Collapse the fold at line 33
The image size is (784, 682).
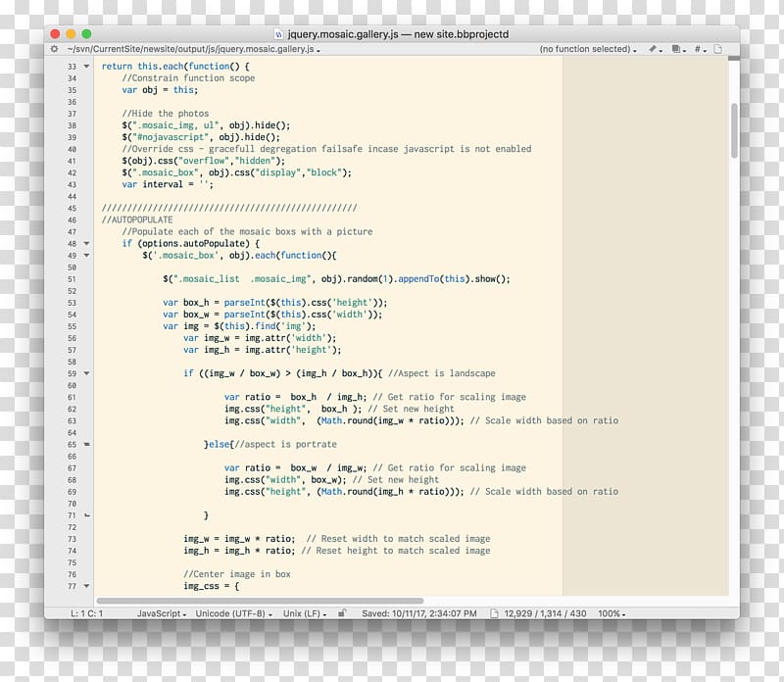pyautogui.click(x=86, y=66)
